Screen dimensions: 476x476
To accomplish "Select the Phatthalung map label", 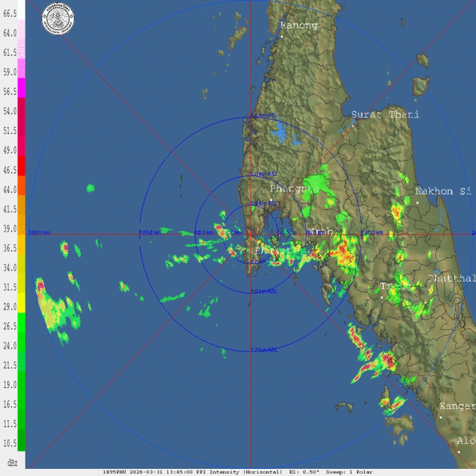I will [451, 279].
